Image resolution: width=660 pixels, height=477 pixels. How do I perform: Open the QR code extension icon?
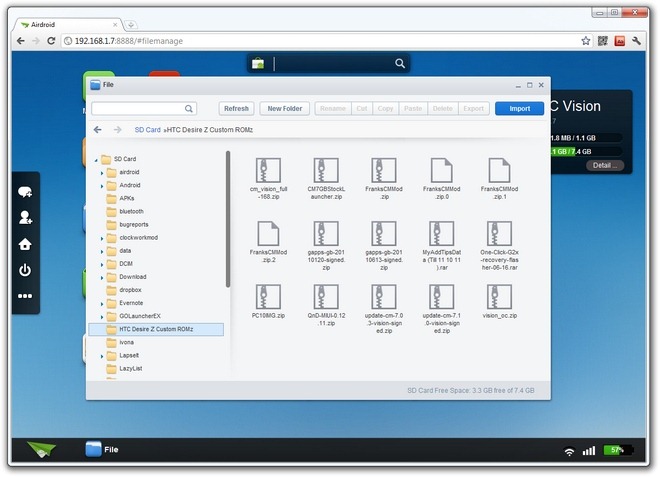[x=603, y=41]
